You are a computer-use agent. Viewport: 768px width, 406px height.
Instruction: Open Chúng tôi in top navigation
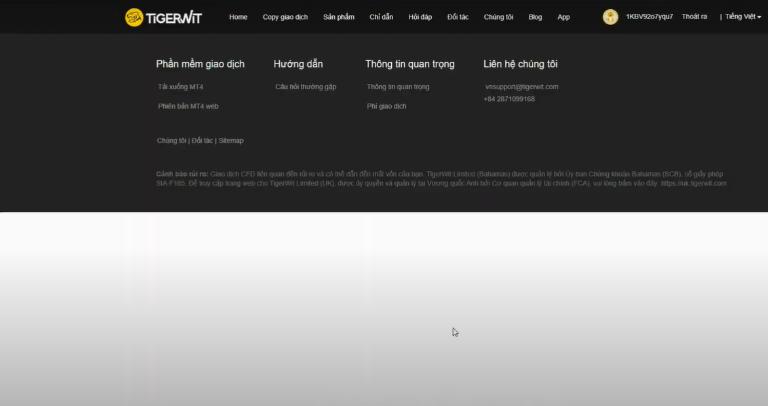tap(498, 17)
